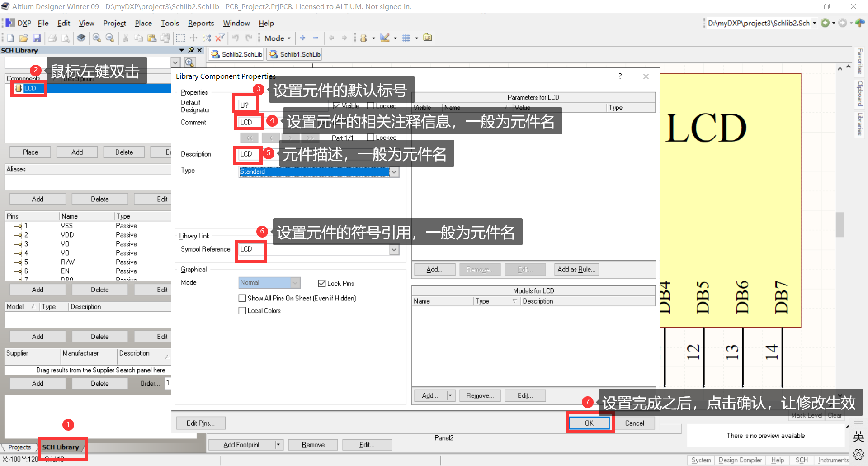Click the magnifier icon in the SCH Library panel

pos(189,62)
